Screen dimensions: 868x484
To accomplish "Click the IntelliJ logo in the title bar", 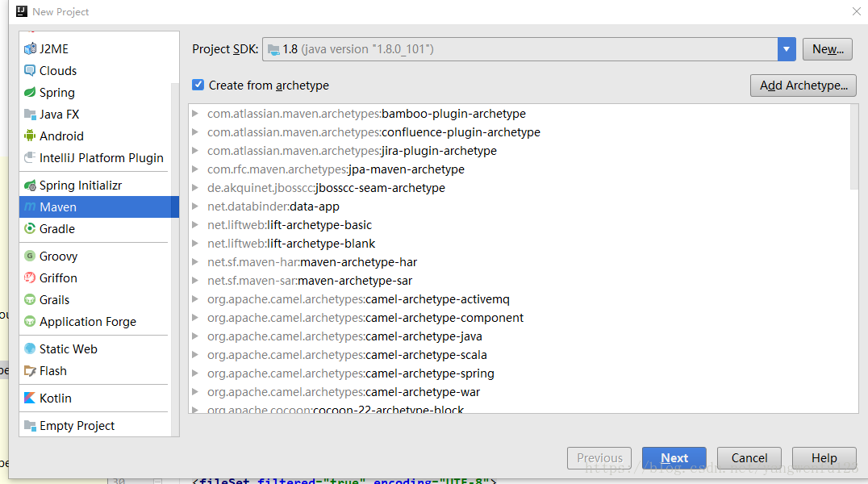I will click(x=22, y=11).
